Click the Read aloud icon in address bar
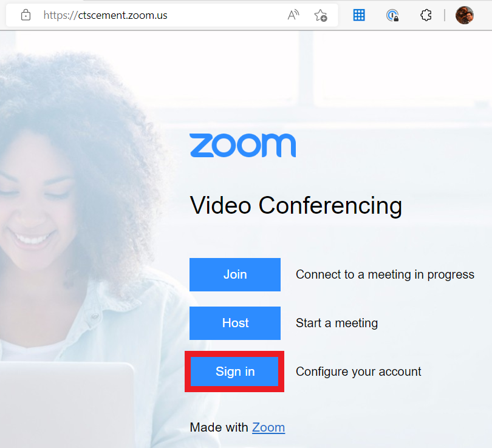 [x=293, y=15]
